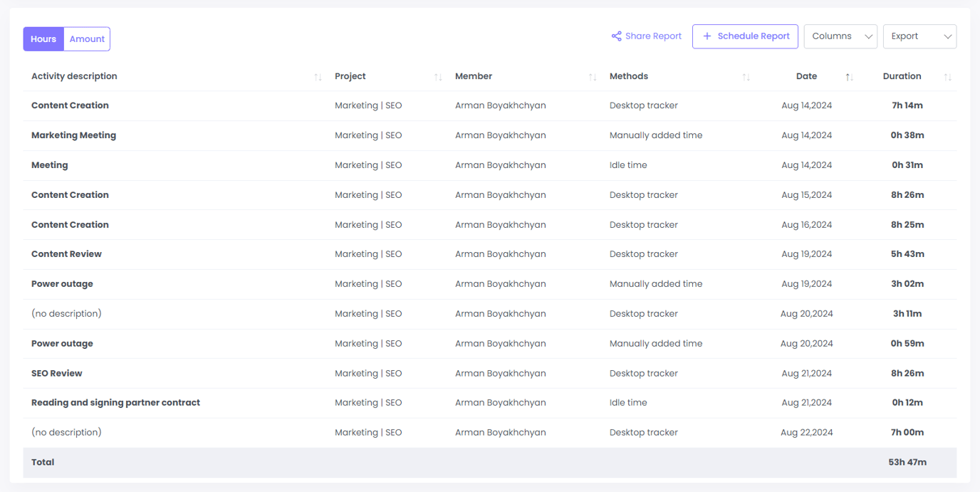
Task: Click the plus icon in Schedule Report
Action: (707, 36)
